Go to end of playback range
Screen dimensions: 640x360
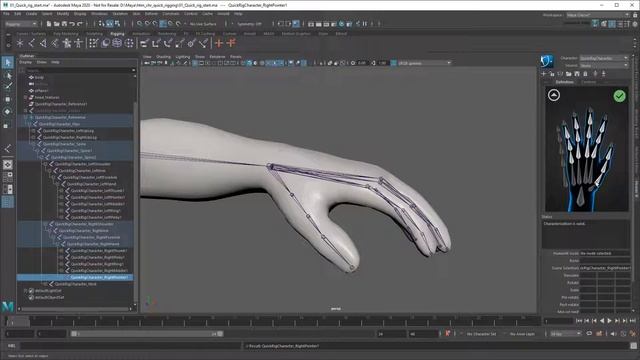click(x=632, y=321)
